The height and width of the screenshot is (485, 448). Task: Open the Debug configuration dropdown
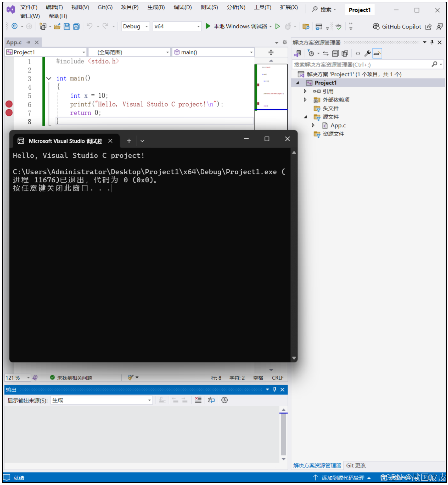[135, 26]
